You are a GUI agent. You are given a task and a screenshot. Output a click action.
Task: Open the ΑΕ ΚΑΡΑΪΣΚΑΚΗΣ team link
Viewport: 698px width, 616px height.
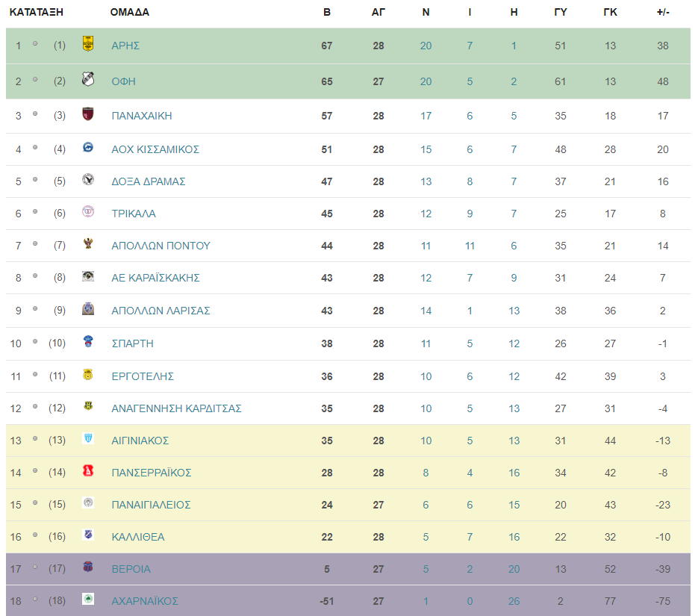(155, 278)
